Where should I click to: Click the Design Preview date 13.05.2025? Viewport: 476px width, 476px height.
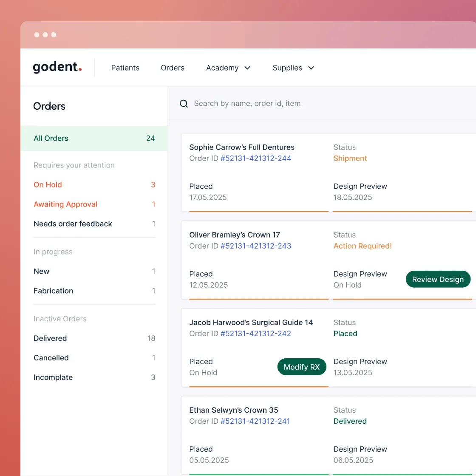pyautogui.click(x=352, y=372)
